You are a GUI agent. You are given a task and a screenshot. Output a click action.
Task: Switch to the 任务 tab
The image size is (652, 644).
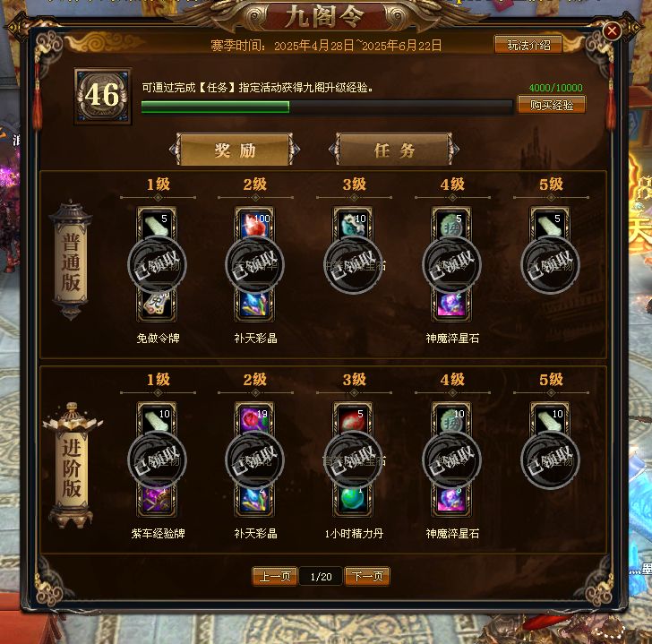(x=394, y=150)
